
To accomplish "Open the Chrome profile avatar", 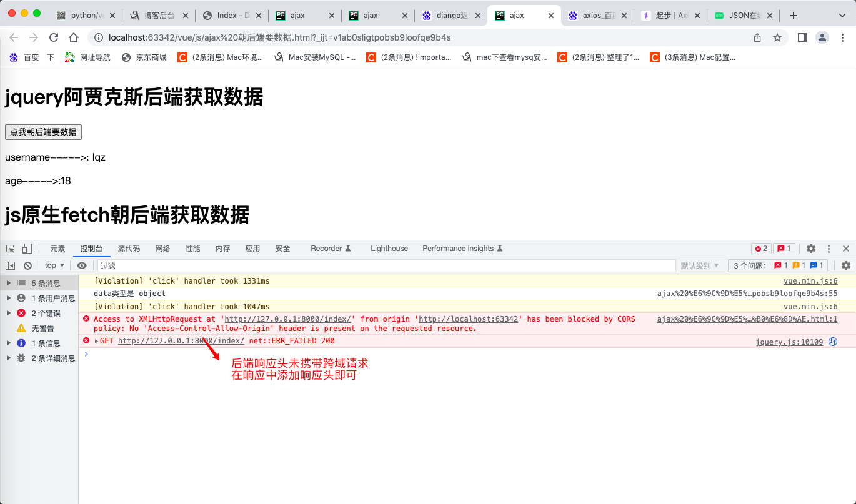I will click(x=822, y=37).
